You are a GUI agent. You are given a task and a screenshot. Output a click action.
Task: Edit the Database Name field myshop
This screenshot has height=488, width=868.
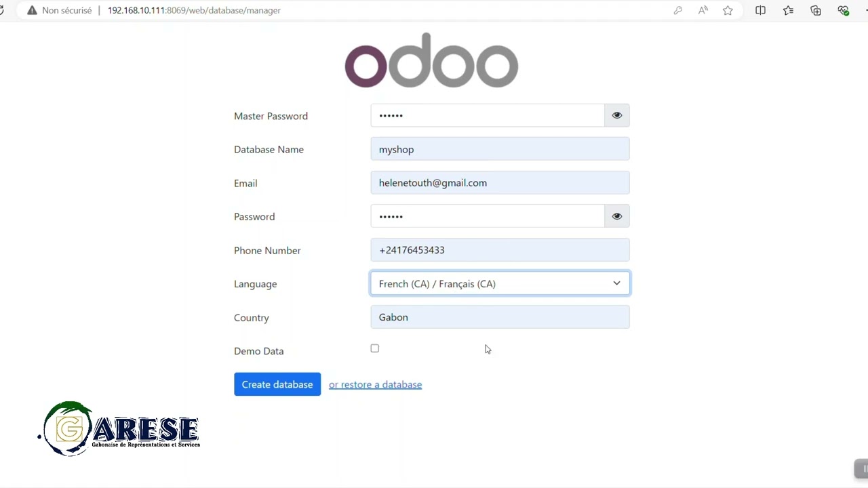point(500,149)
